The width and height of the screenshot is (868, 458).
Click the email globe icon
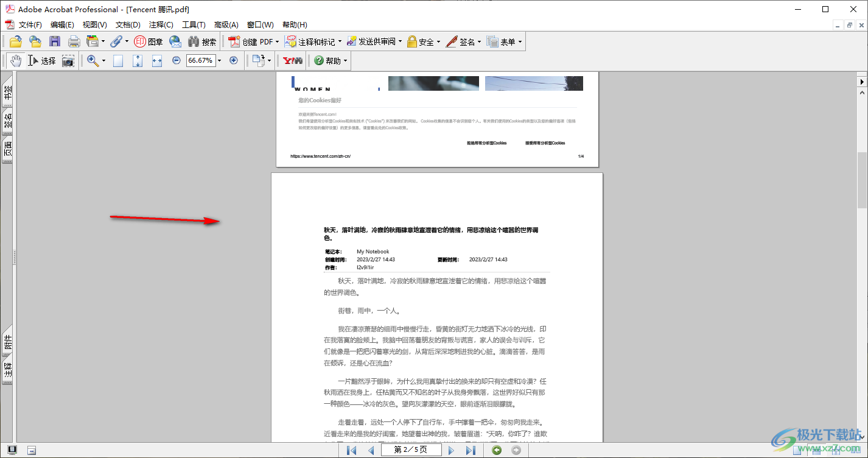click(x=175, y=41)
